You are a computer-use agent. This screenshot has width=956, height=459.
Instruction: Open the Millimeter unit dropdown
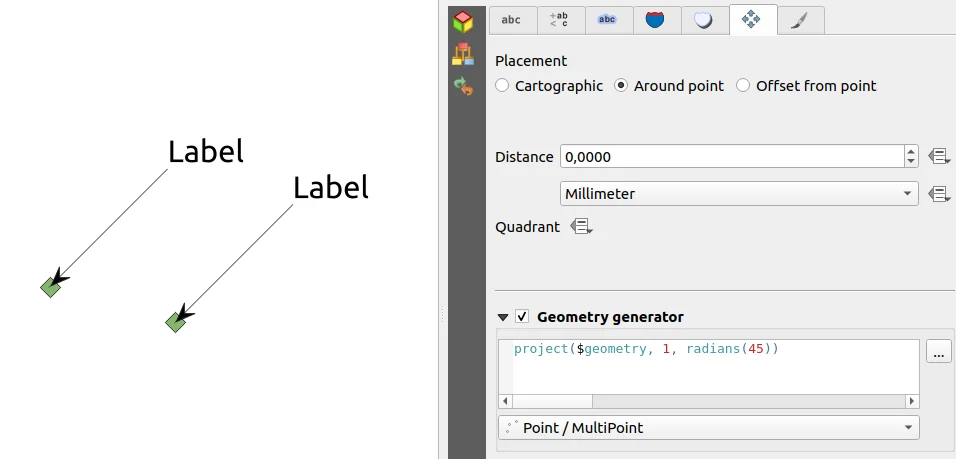point(738,194)
